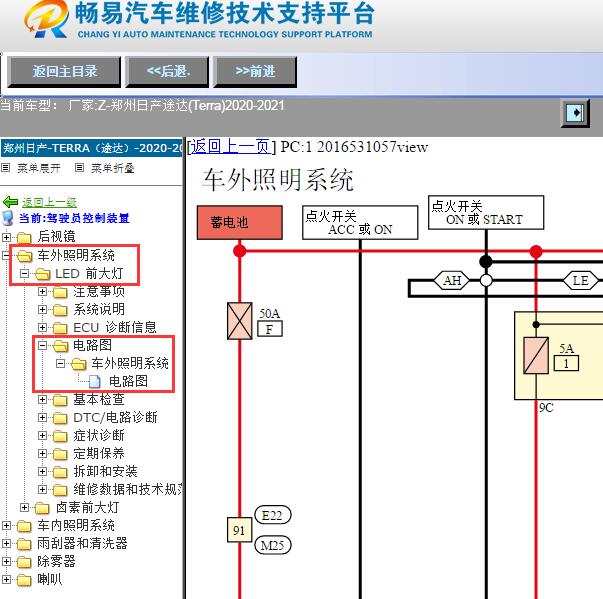Expand the 车内照明系统 node
Screen dimensions: 603x599
click(x=7, y=525)
